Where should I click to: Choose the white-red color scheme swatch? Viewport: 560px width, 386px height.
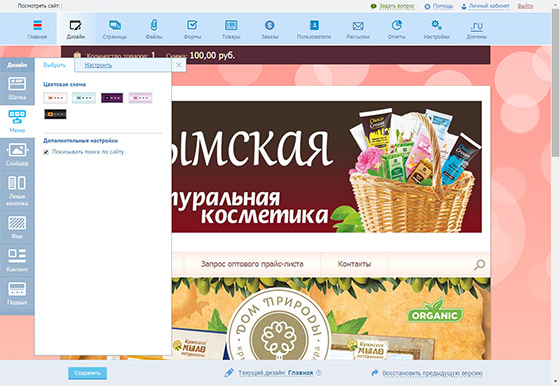coord(55,98)
